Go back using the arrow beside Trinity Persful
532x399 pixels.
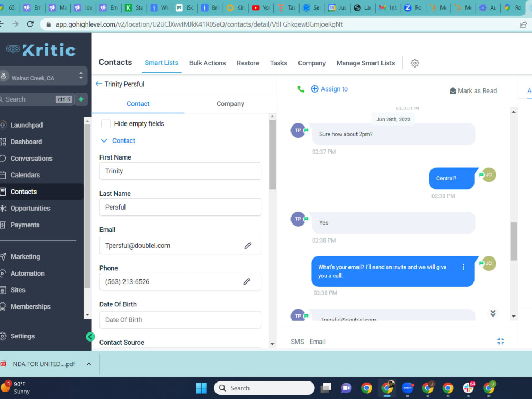99,84
